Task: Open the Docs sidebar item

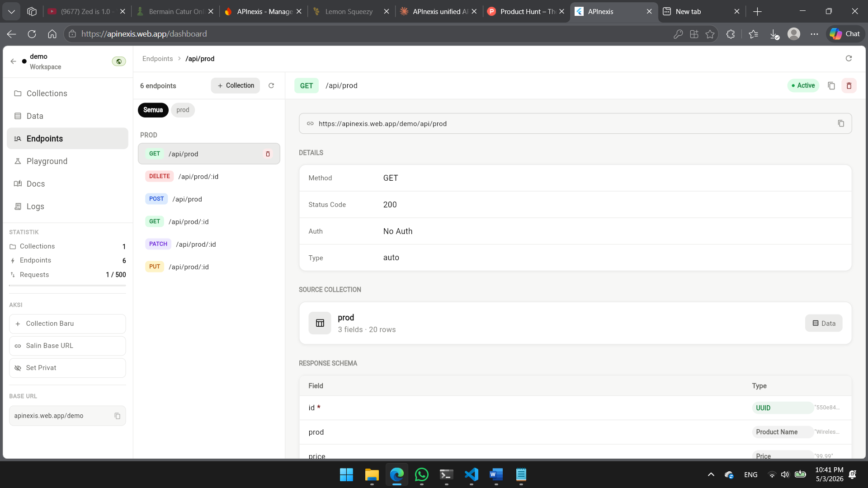Action: click(x=67, y=184)
